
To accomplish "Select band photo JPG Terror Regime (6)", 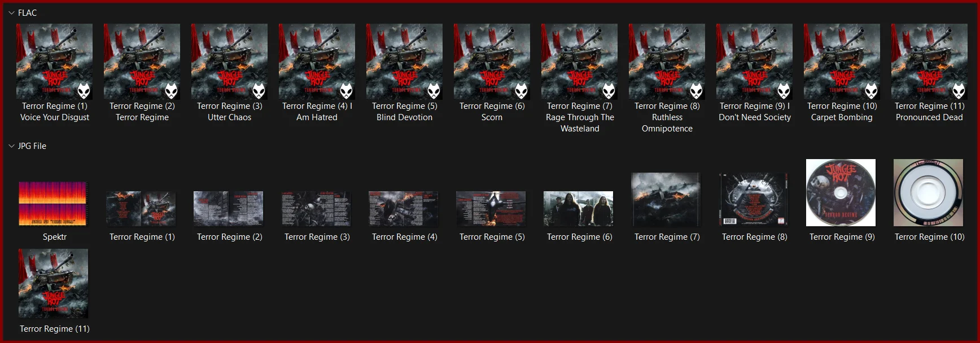I will click(579, 209).
